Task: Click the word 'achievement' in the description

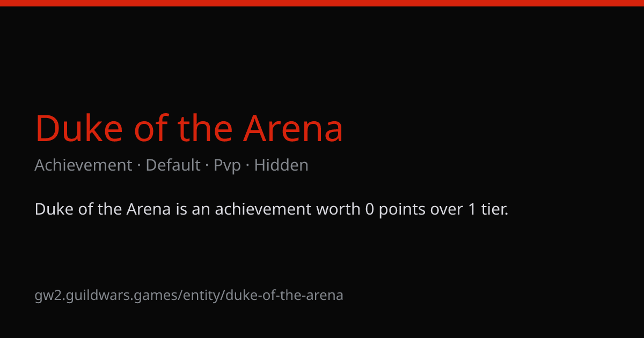Action: point(263,209)
